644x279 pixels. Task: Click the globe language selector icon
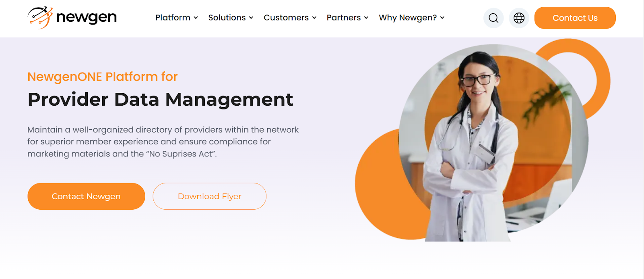tap(519, 18)
